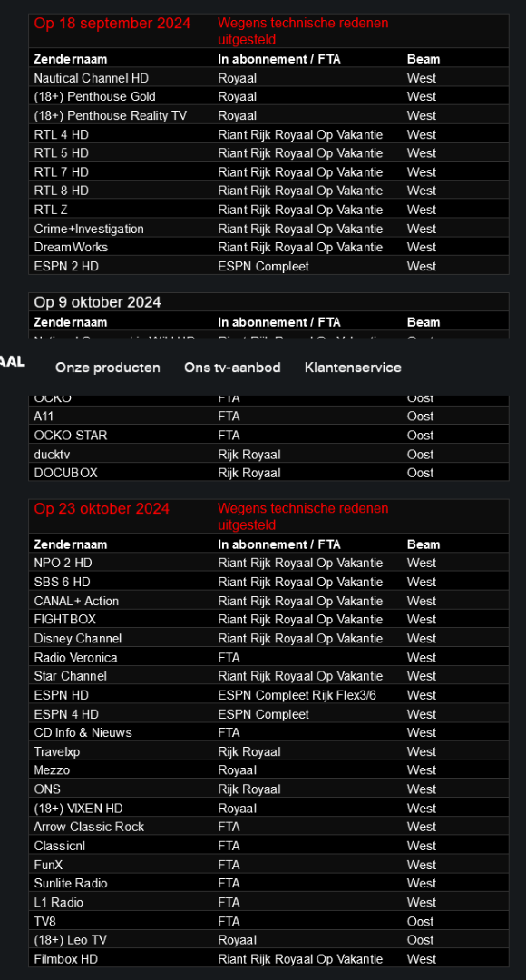Select the RTL 4 HD channel row

[268, 134]
